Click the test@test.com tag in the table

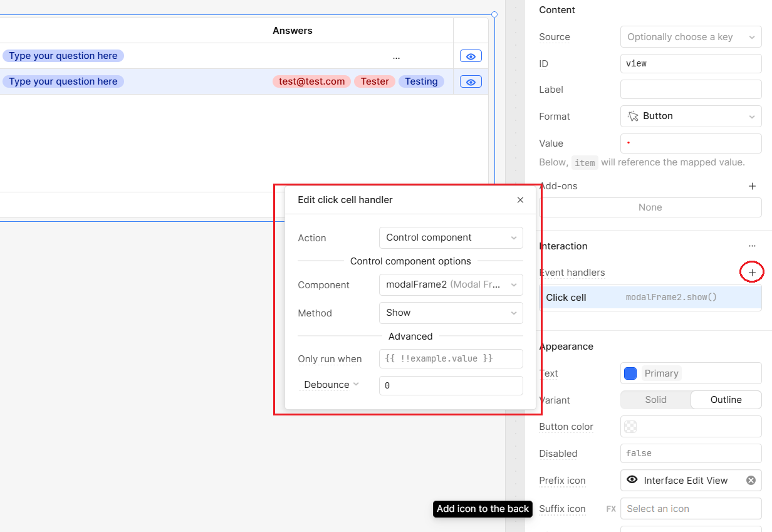[312, 81]
